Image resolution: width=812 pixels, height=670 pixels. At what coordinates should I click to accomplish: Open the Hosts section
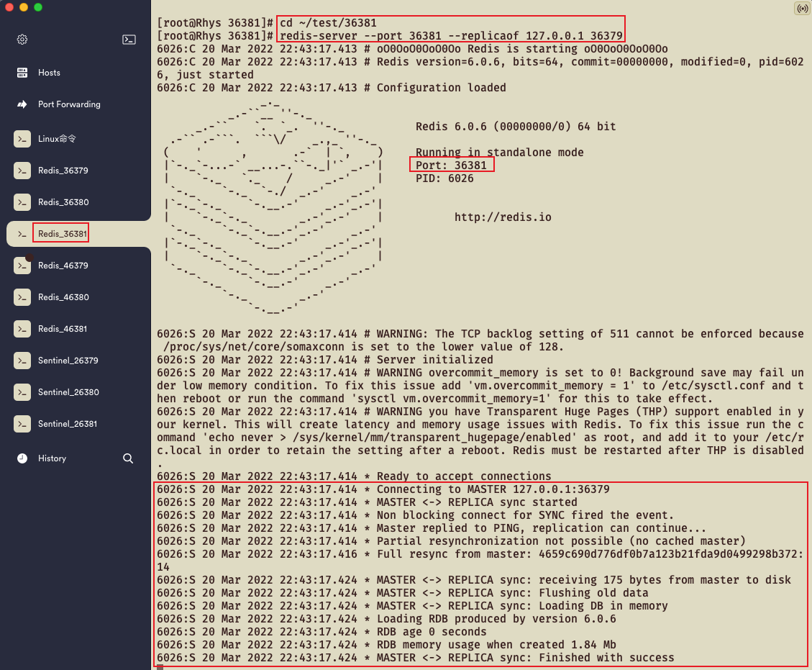pos(49,73)
